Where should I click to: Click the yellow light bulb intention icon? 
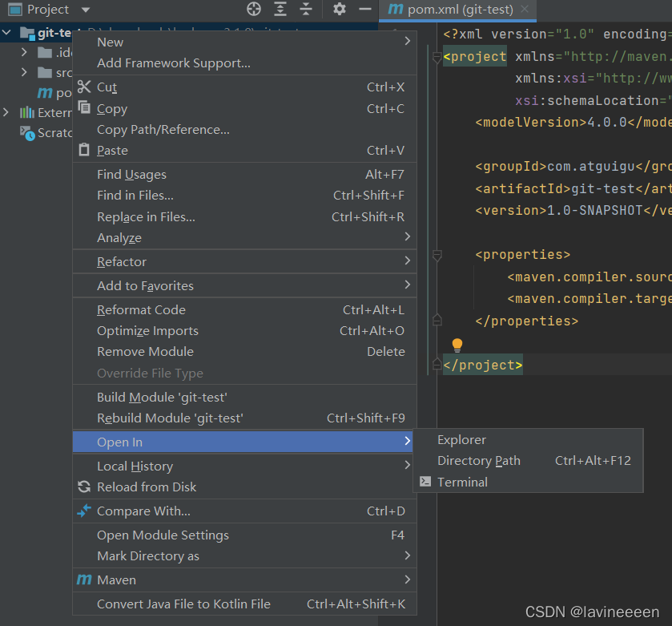(x=457, y=345)
